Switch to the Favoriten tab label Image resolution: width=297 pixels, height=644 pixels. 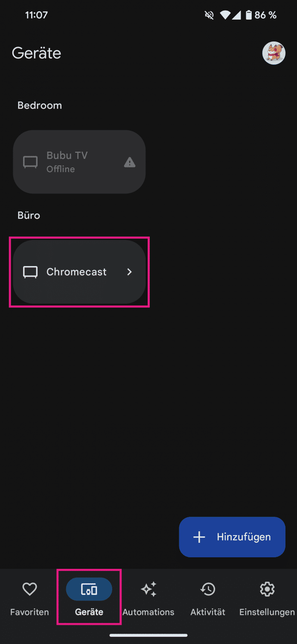[29, 612]
